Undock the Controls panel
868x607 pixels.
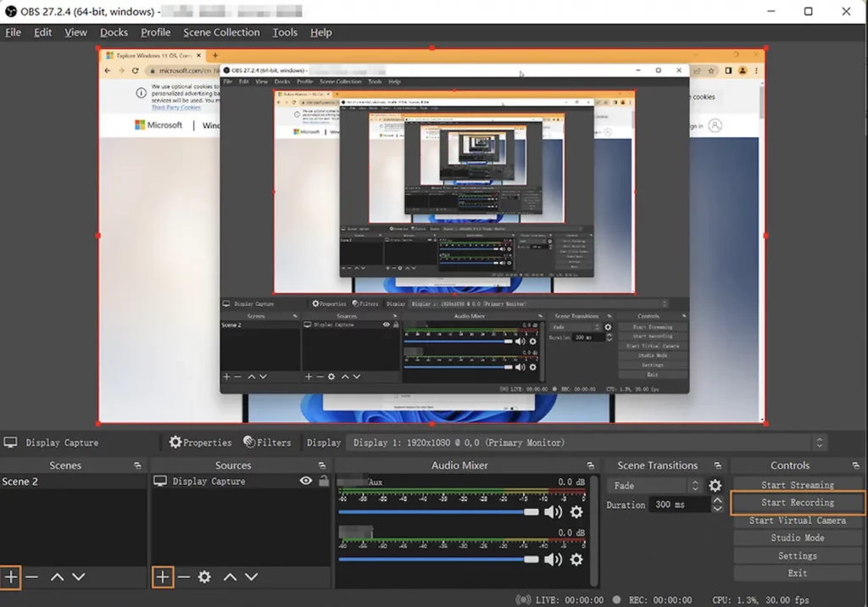click(856, 465)
